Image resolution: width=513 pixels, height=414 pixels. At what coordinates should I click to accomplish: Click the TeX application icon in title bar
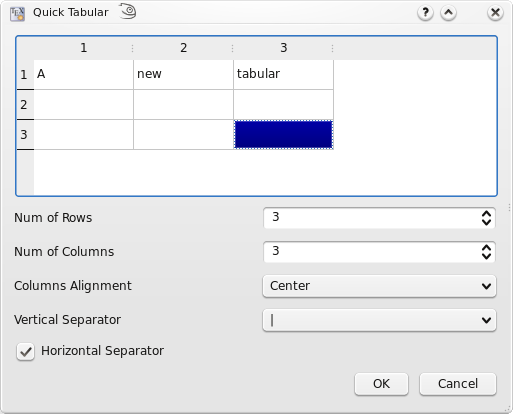(x=17, y=14)
